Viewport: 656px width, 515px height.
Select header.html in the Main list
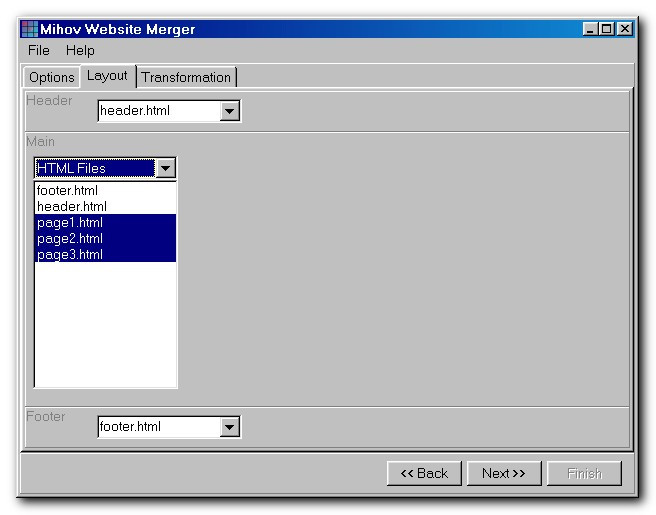pyautogui.click(x=105, y=206)
